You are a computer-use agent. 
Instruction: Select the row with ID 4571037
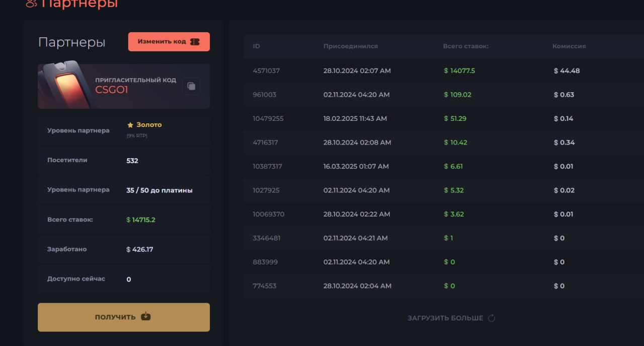pos(266,71)
